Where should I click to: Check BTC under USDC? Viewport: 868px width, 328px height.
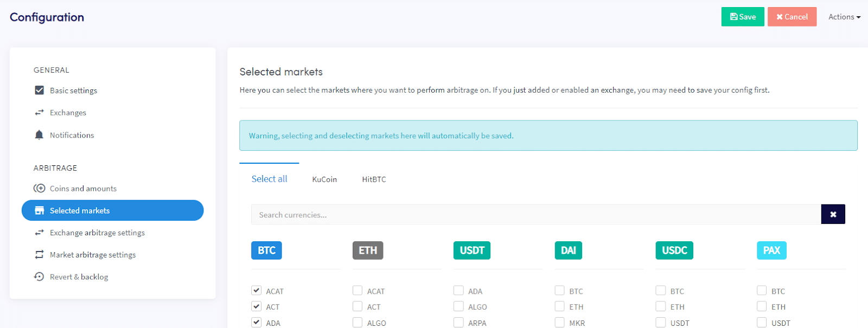point(661,291)
